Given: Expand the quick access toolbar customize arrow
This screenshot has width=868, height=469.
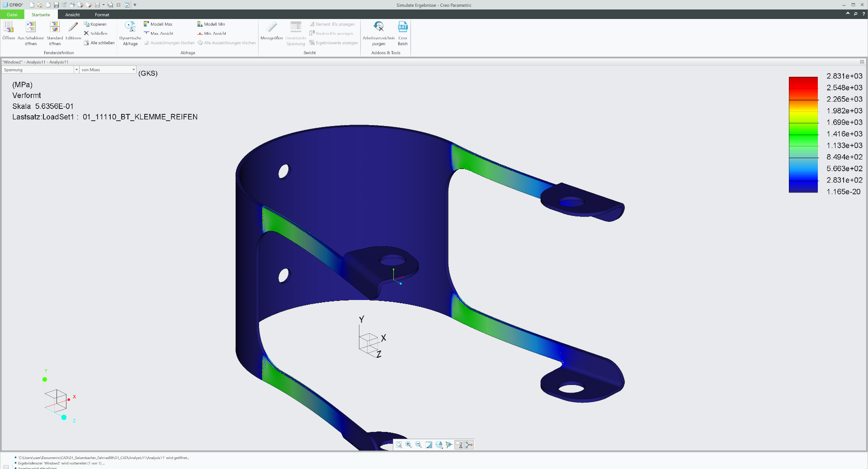Looking at the screenshot, I should point(135,5).
